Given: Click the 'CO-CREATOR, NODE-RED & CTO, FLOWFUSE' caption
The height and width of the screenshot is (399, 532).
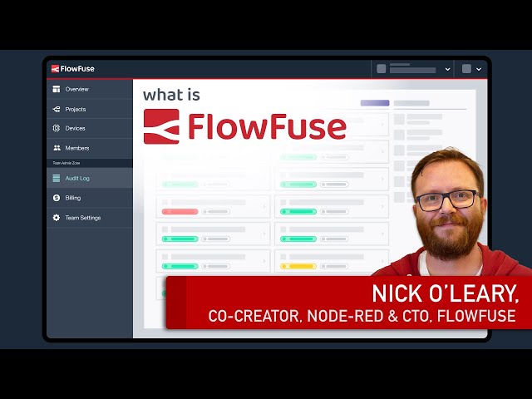Looking at the screenshot, I should coord(362,316).
